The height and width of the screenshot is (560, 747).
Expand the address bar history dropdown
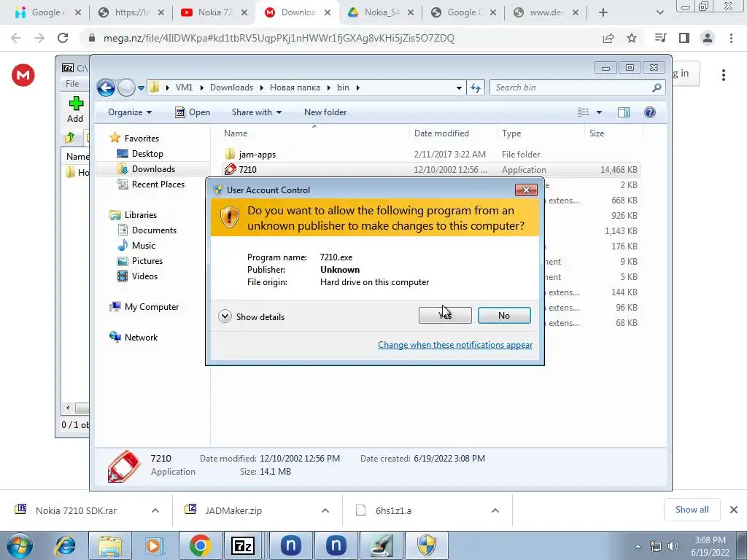click(x=459, y=87)
